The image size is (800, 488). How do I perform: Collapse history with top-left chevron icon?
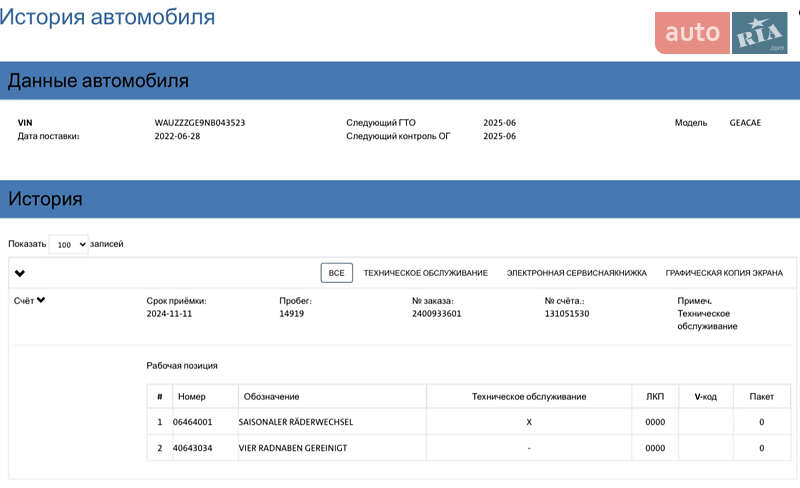pos(20,273)
